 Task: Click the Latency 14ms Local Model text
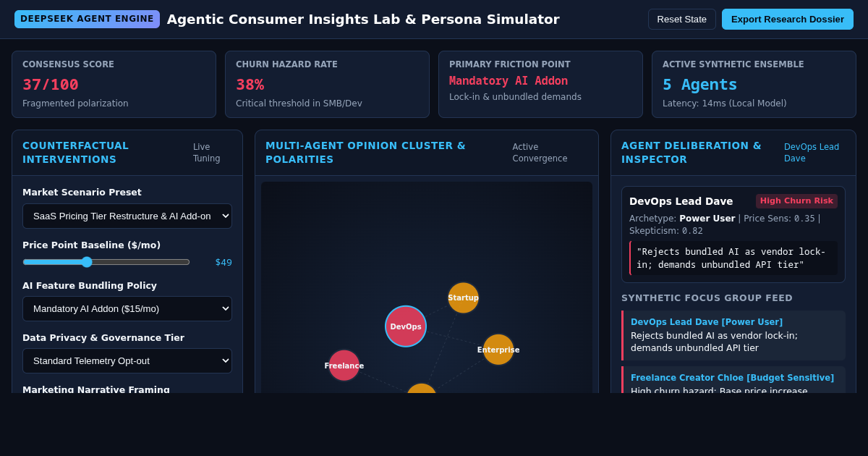point(724,104)
